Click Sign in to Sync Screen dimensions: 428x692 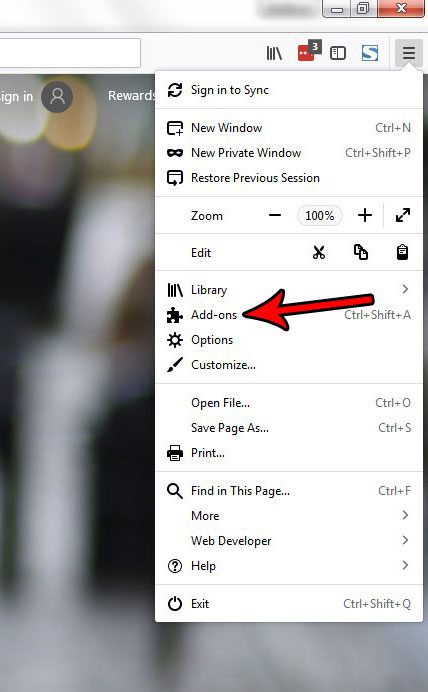(x=289, y=90)
